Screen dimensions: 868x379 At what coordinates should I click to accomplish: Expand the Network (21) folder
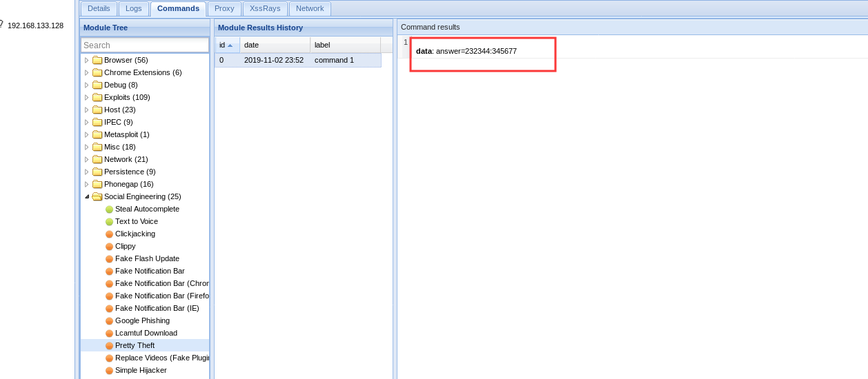[87, 159]
